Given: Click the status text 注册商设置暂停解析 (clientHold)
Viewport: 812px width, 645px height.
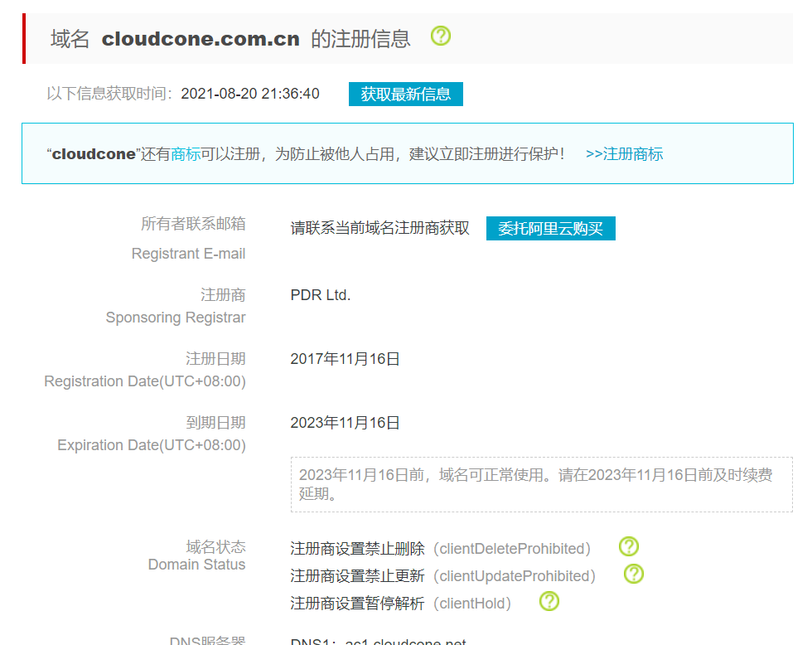Looking at the screenshot, I should click(x=401, y=604).
